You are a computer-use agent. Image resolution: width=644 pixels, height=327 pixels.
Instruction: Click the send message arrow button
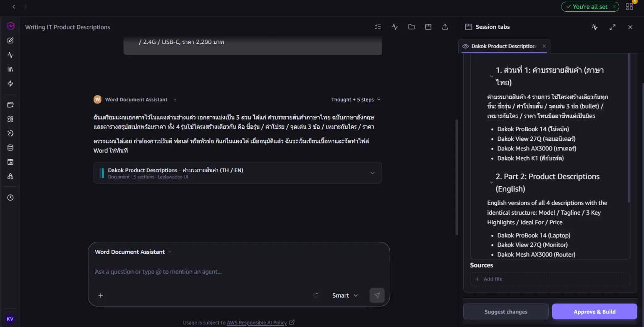coord(377,296)
